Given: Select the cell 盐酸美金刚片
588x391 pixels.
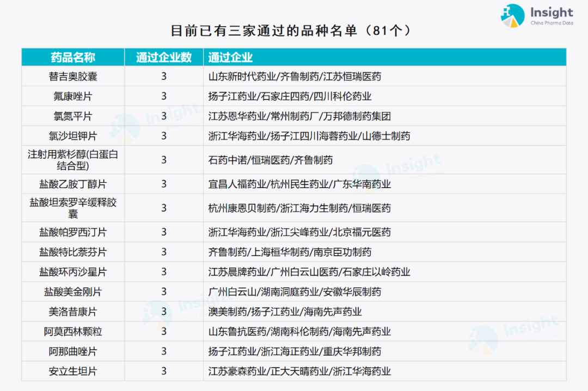Looking at the screenshot, I should click(73, 291).
